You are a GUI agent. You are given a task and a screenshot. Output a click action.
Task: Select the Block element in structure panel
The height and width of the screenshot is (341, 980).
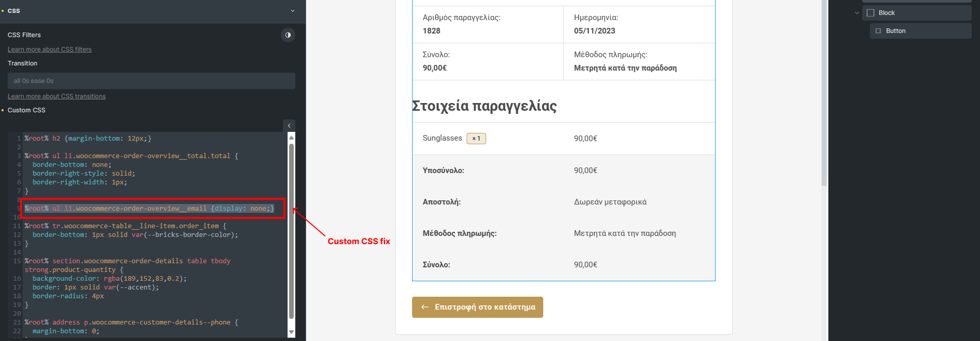[917, 13]
